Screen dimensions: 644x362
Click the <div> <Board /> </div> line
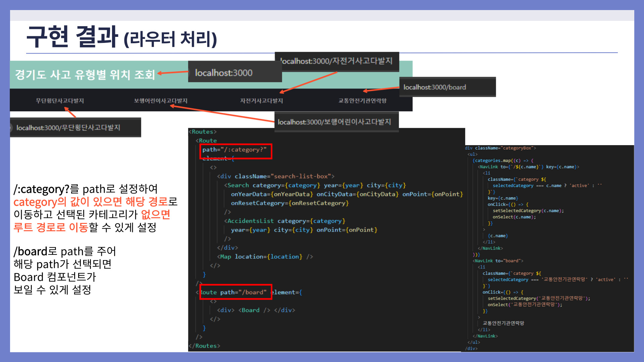point(256,310)
